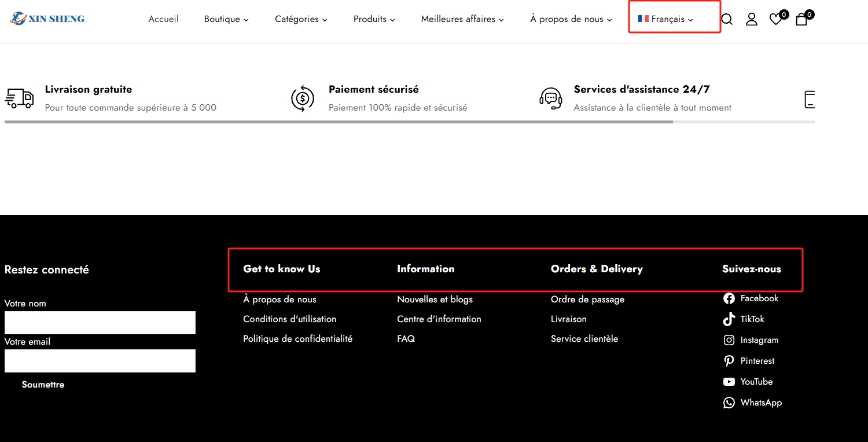Open Nouvelles et blogs link
Screen dimensions: 868x442
435,299
